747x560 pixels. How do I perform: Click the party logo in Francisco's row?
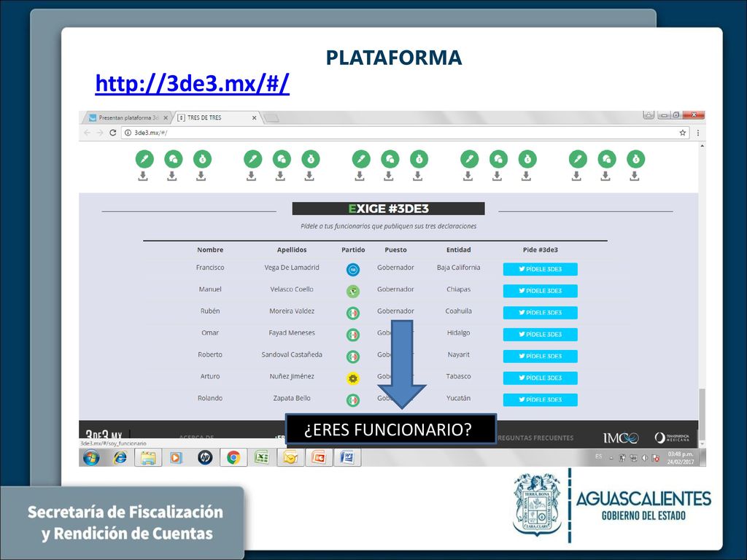pyautogui.click(x=353, y=270)
